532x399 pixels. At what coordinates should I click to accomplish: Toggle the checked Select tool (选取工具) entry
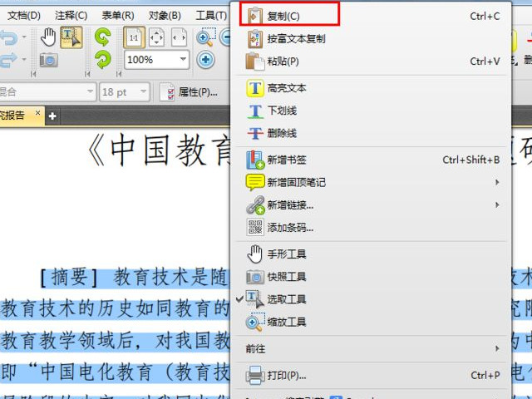tap(372, 299)
